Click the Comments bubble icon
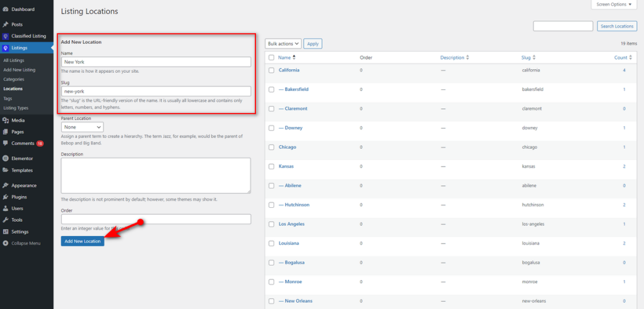 tap(5, 144)
